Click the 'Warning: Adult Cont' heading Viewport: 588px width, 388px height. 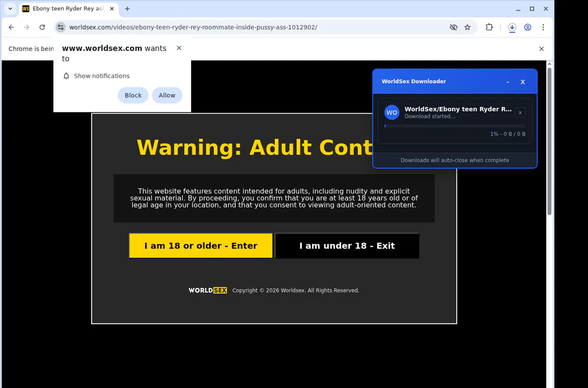(255, 147)
